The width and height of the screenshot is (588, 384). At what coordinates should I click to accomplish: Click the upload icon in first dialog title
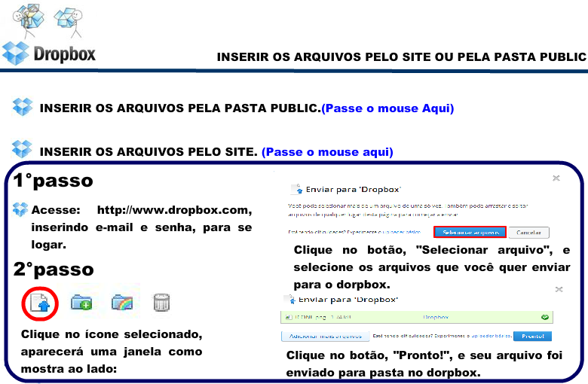click(x=297, y=189)
